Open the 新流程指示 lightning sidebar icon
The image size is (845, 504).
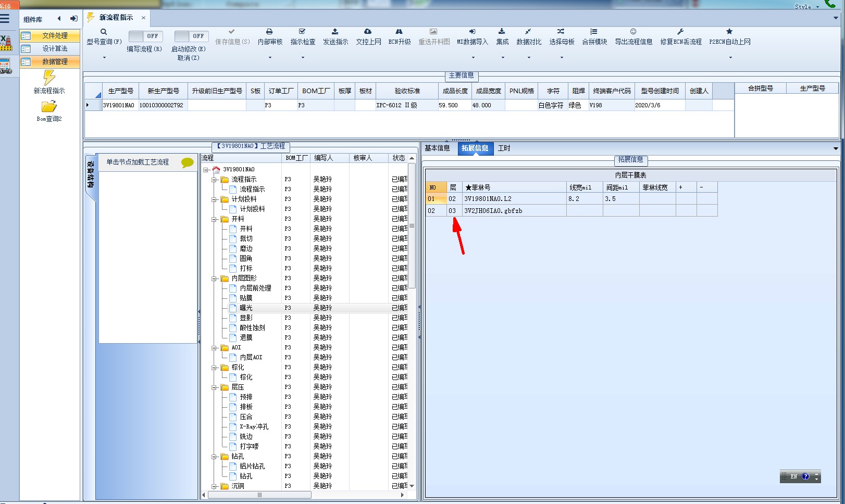click(49, 78)
